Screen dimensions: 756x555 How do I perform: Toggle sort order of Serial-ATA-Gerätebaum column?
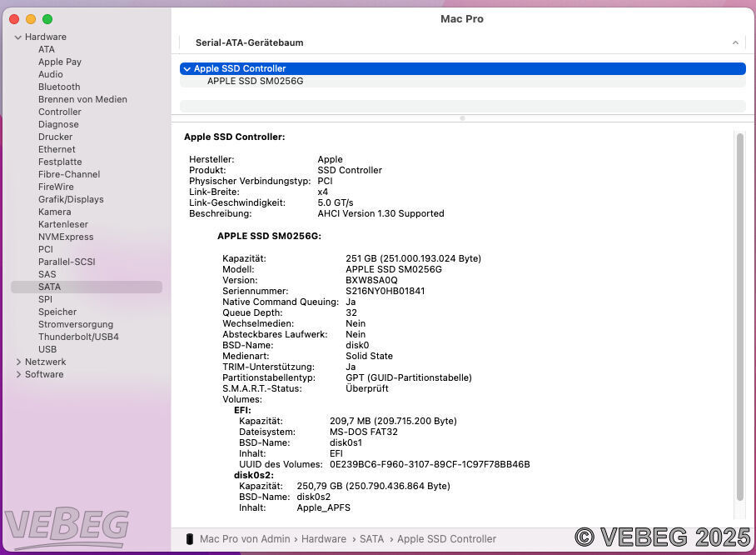pos(735,43)
